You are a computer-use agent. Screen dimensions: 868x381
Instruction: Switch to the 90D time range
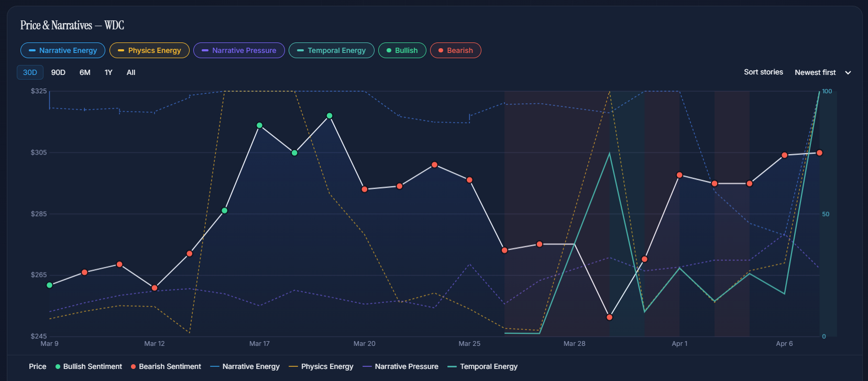(x=58, y=72)
